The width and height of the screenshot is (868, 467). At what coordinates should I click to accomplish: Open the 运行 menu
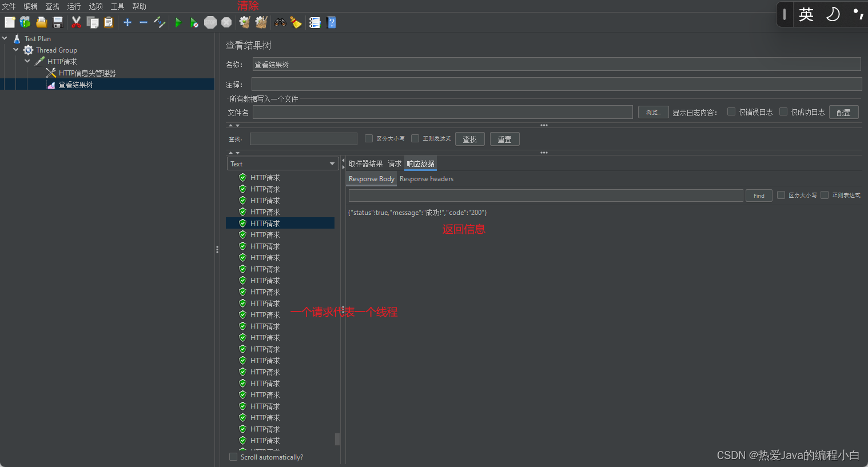pos(74,6)
